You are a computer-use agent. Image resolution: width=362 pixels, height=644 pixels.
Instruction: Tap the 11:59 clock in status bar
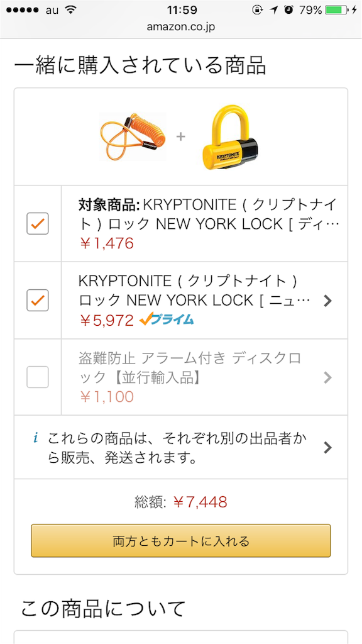coord(182,10)
